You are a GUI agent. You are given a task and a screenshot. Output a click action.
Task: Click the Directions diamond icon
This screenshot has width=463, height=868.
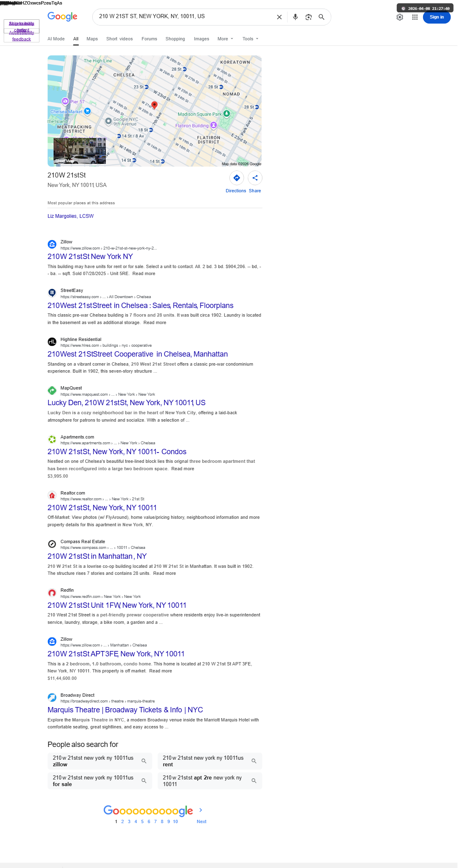(x=236, y=178)
